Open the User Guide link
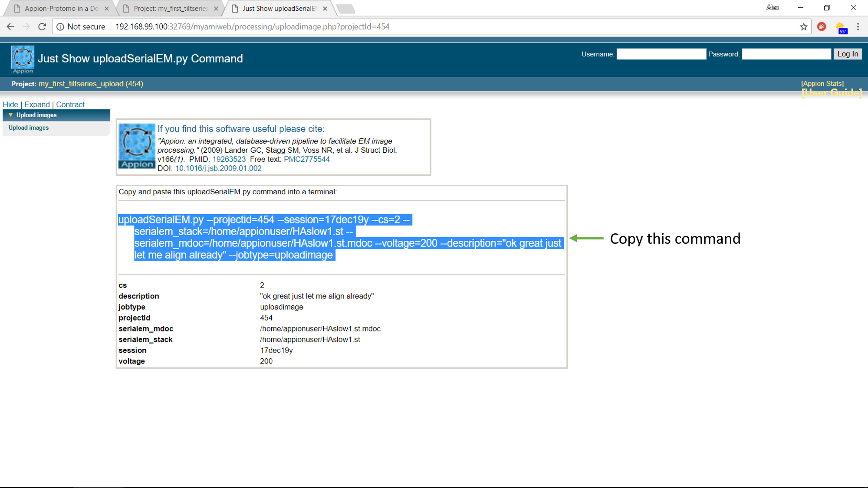This screenshot has width=868, height=488. (x=832, y=93)
